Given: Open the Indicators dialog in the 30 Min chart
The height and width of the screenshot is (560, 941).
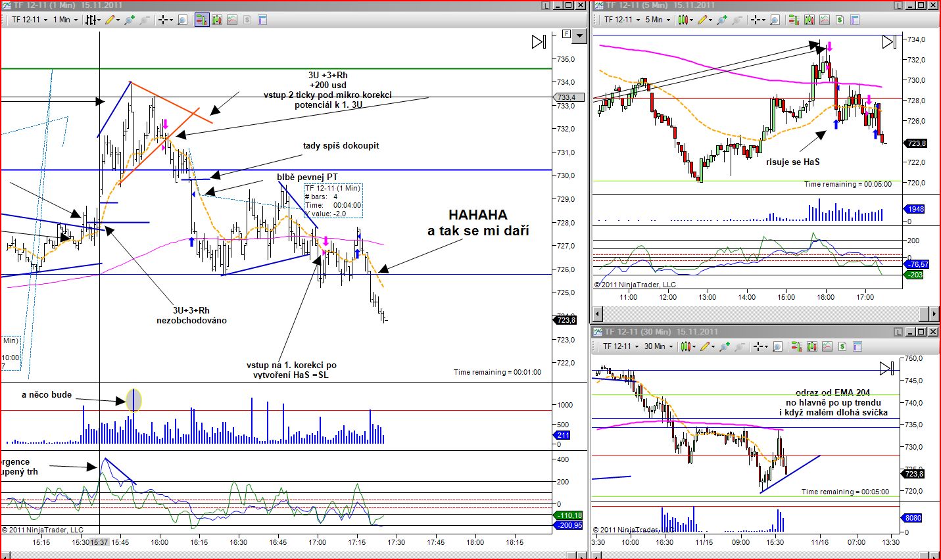Looking at the screenshot, I should coord(828,346).
